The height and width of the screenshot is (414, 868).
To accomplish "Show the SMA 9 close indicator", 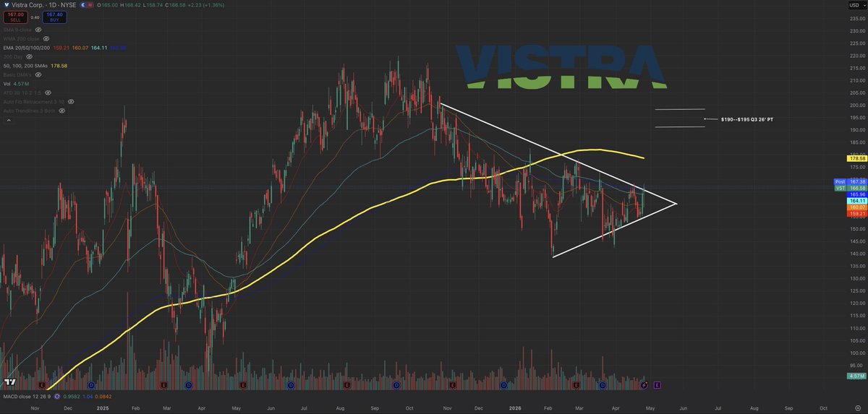I will 38,30.
